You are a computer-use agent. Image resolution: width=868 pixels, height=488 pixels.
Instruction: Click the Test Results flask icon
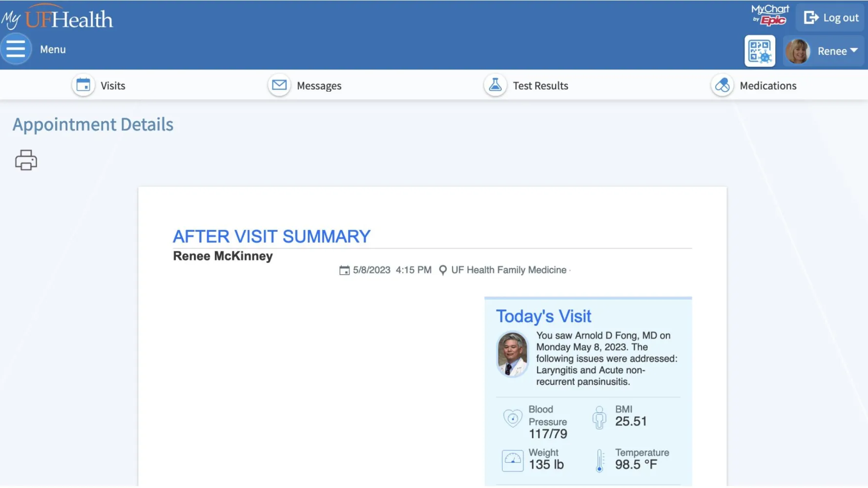[x=495, y=85]
